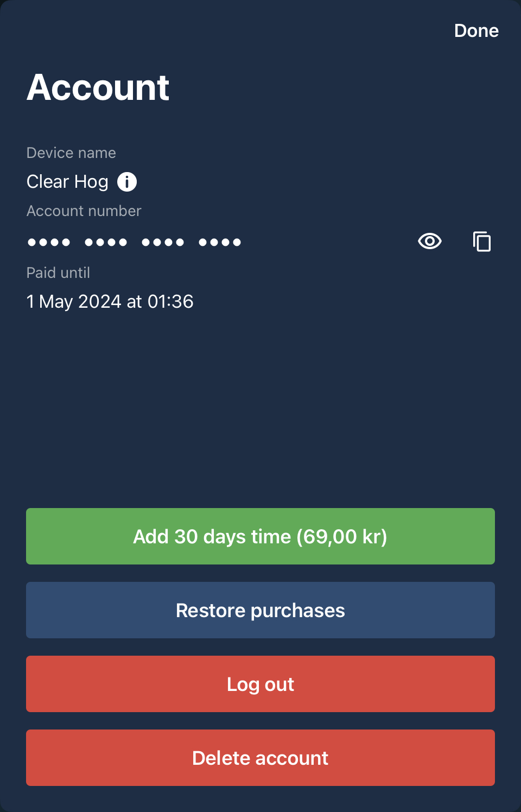This screenshot has width=521, height=812.
Task: Click the Paid until label
Action: [x=58, y=273]
